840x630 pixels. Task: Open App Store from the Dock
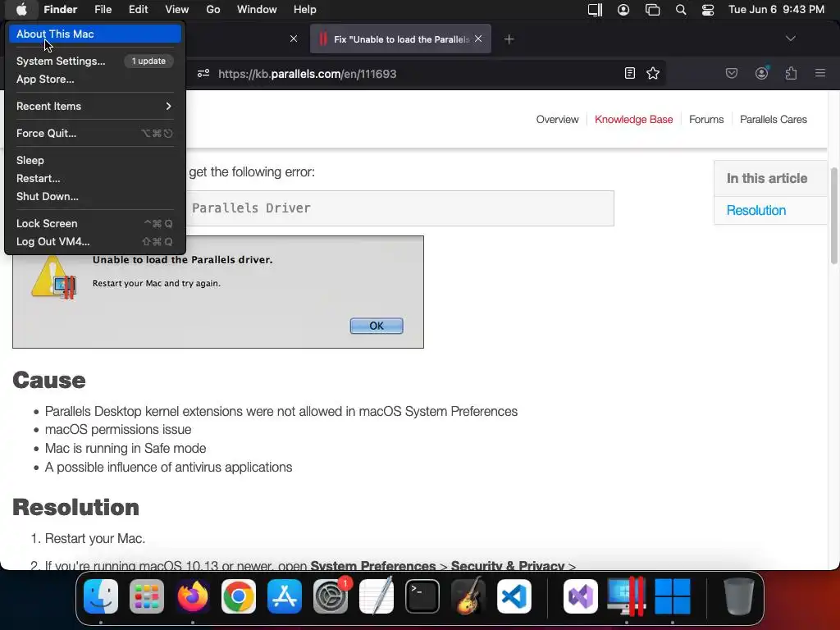[x=285, y=596]
